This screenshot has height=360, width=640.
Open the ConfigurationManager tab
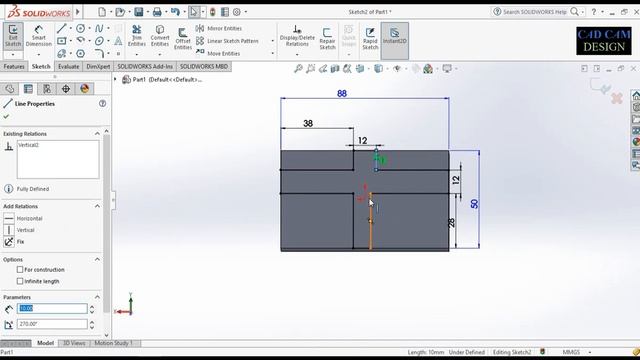point(47,89)
